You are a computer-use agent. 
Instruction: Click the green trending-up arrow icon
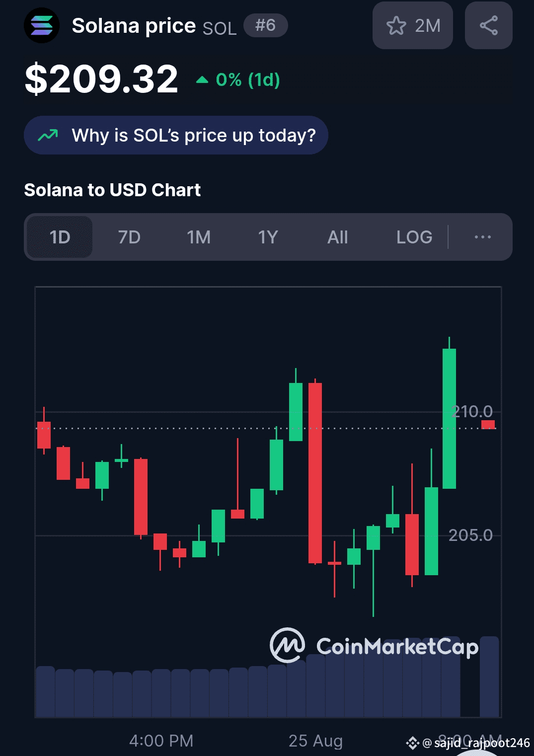tap(48, 135)
